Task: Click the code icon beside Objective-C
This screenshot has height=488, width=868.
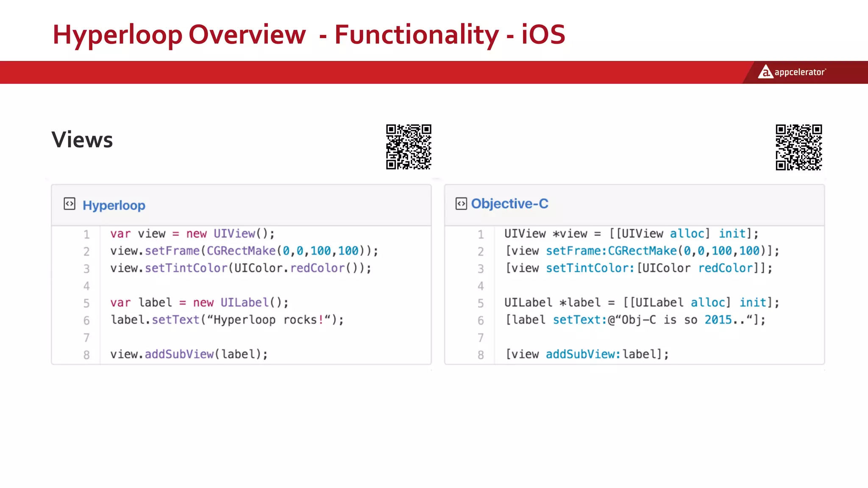Action: click(461, 204)
